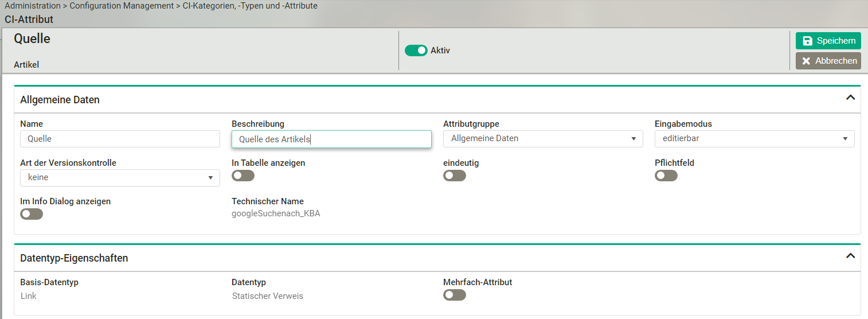Collapse the Datentyp-Eigenschaften section chevron

(x=850, y=256)
